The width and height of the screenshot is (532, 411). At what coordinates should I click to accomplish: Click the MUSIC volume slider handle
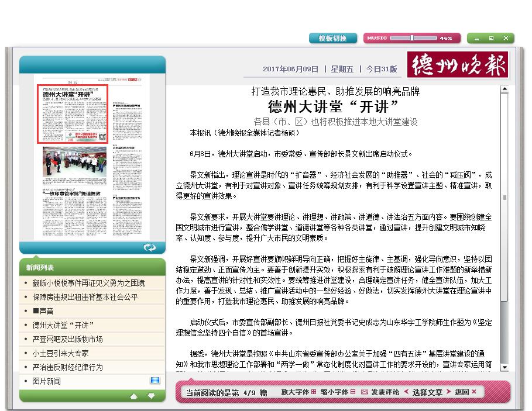(x=412, y=38)
